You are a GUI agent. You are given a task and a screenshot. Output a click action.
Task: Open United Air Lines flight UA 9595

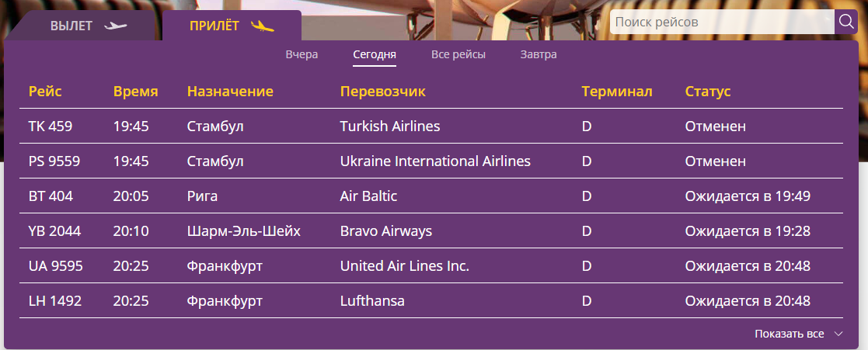tap(55, 266)
